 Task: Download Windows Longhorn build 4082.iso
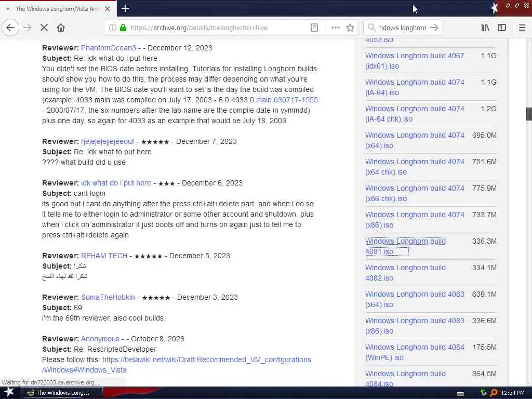coord(405,273)
